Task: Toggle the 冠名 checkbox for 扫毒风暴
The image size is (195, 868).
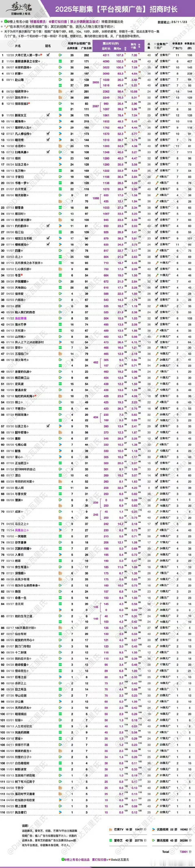Action: [48, 152]
